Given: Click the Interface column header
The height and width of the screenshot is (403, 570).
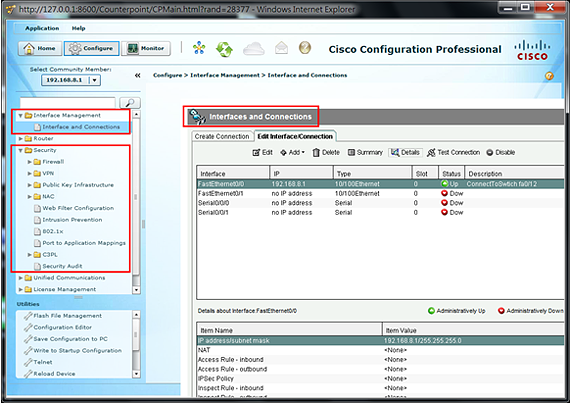Looking at the screenshot, I should point(233,173).
